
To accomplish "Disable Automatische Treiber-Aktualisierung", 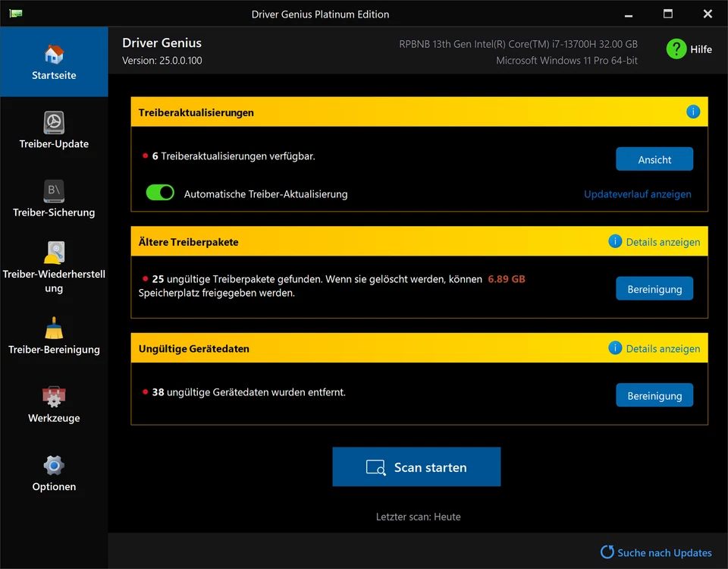I will [159, 192].
